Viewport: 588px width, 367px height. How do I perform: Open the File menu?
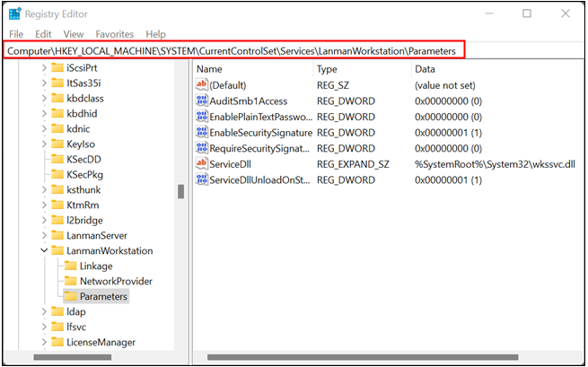pos(16,34)
